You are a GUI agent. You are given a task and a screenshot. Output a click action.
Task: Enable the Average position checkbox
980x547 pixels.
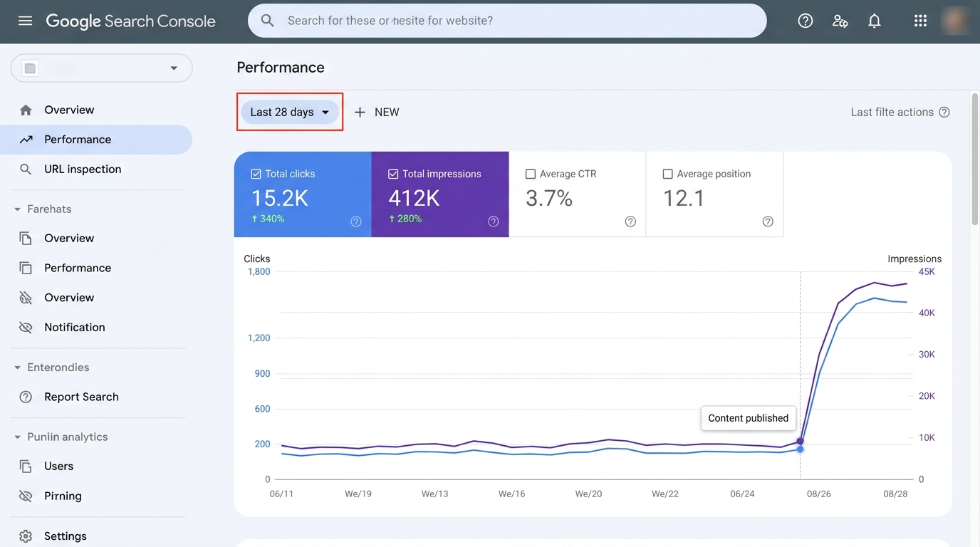pyautogui.click(x=667, y=174)
